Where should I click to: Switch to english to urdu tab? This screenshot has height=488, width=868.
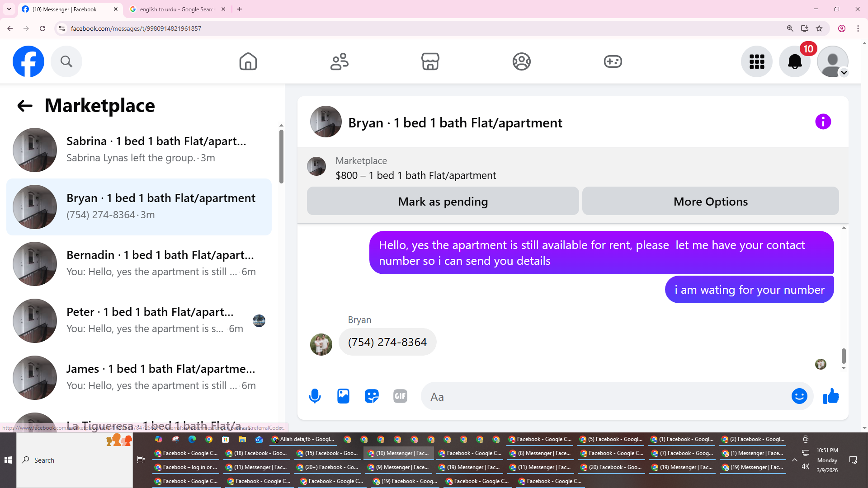[x=176, y=9]
